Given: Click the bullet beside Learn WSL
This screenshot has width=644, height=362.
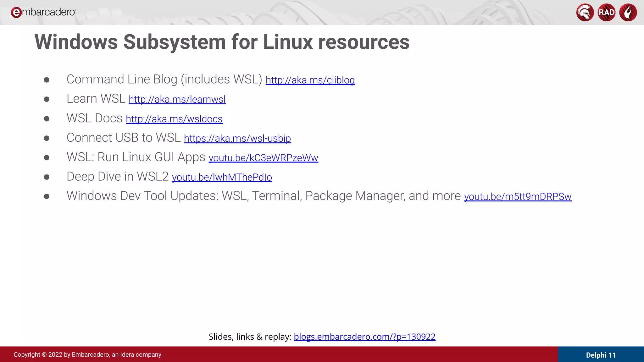Looking at the screenshot, I should (47, 99).
